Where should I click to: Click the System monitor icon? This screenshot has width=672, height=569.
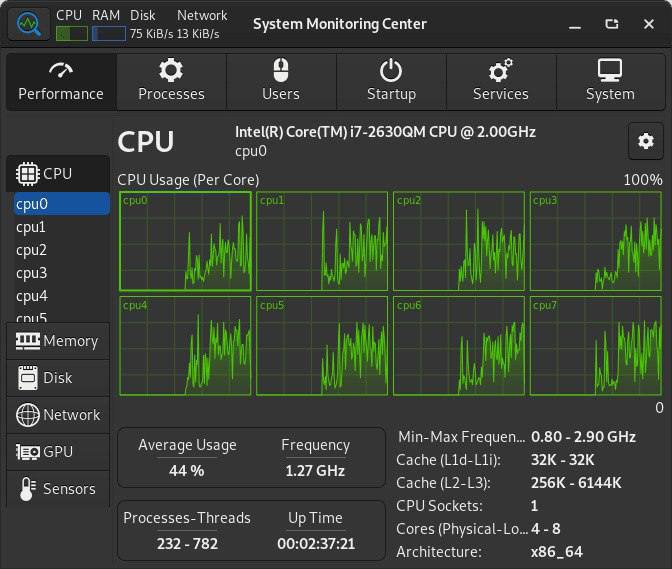click(610, 70)
